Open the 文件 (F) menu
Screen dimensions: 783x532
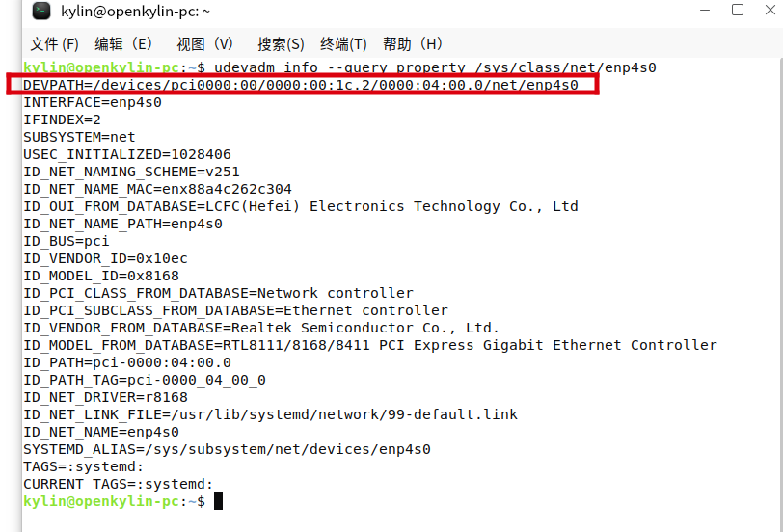click(x=54, y=44)
